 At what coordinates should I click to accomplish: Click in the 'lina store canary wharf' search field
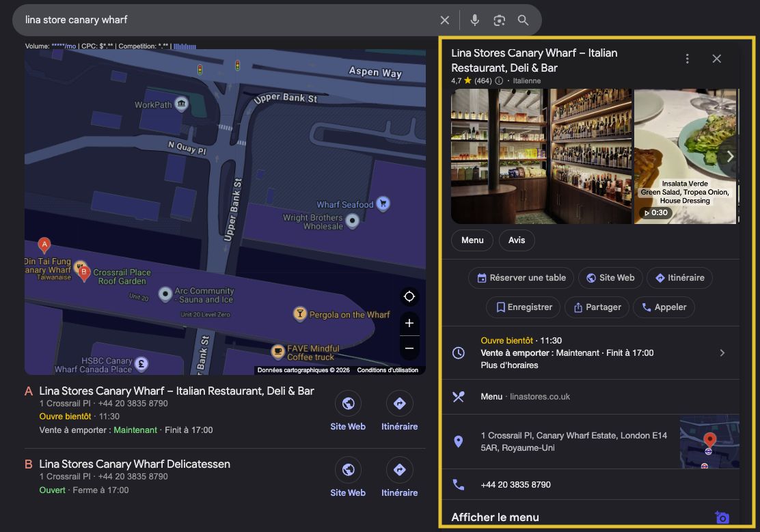(x=228, y=20)
